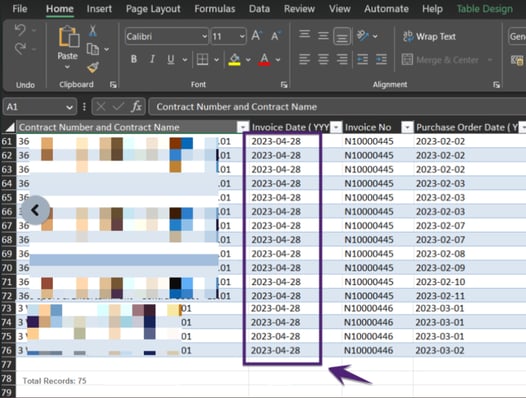The image size is (526, 398).
Task: Open the Copy options dropdown arrow
Action: [x=107, y=50]
